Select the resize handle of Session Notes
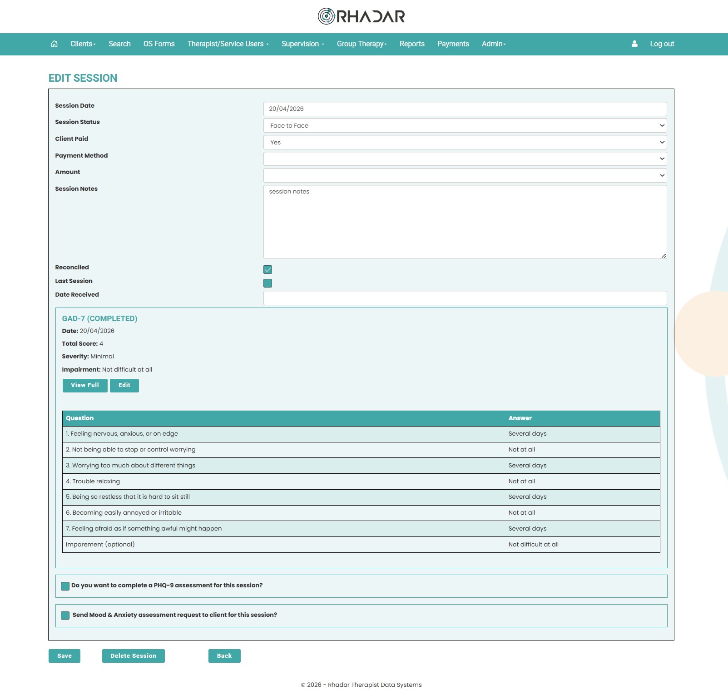The image size is (728, 700). coord(664,256)
